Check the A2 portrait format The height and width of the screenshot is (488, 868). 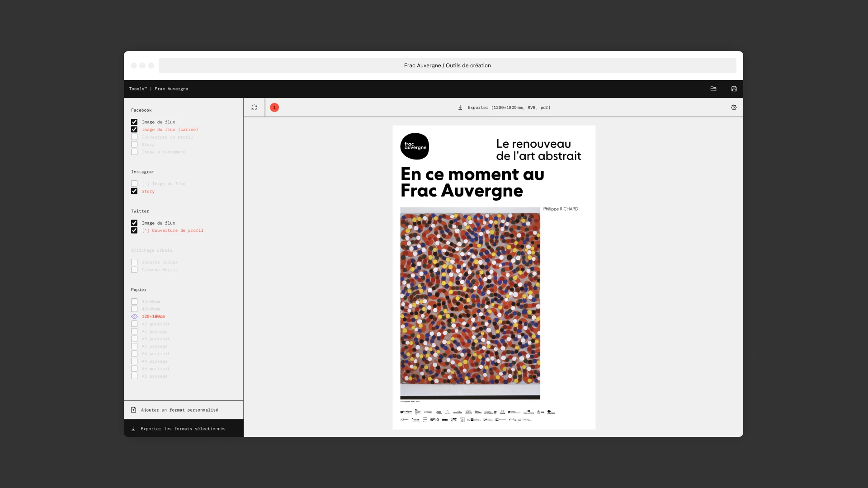click(x=134, y=324)
